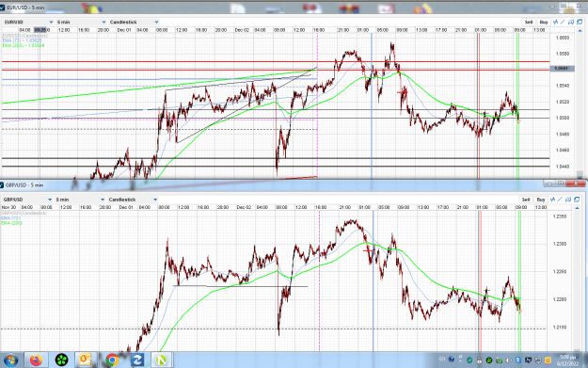
Task: Click the red cross marker on GBP/USD chart
Action: pos(368,249)
